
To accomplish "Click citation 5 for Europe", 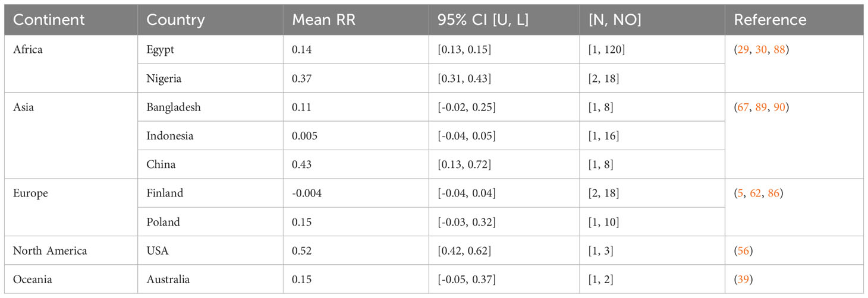I will click(x=741, y=194).
